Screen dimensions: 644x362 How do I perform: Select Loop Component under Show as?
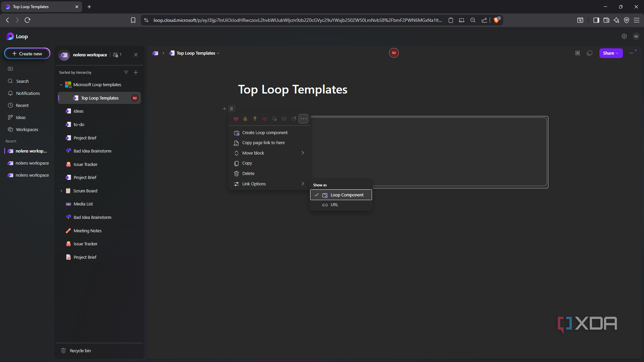click(341, 195)
